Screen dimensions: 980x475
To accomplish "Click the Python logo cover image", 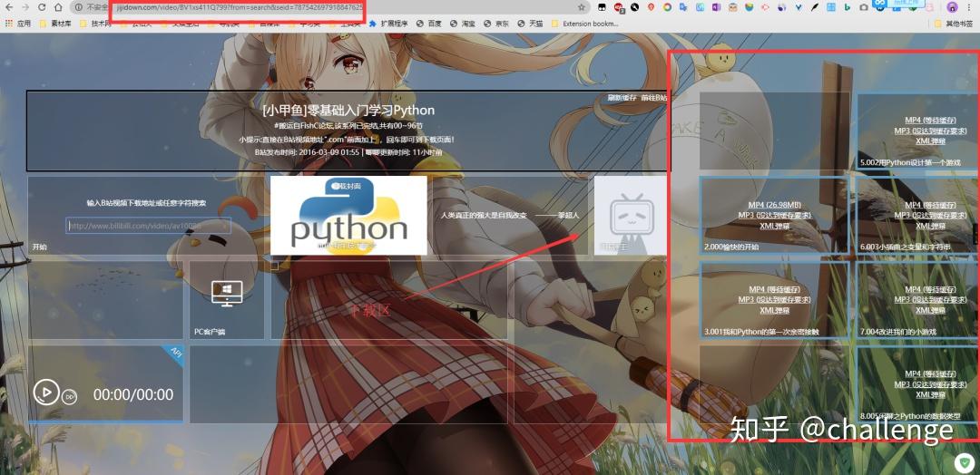I will pyautogui.click(x=348, y=216).
